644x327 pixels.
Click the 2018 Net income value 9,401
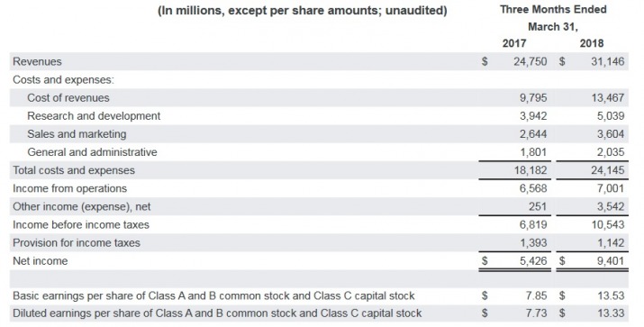click(611, 261)
